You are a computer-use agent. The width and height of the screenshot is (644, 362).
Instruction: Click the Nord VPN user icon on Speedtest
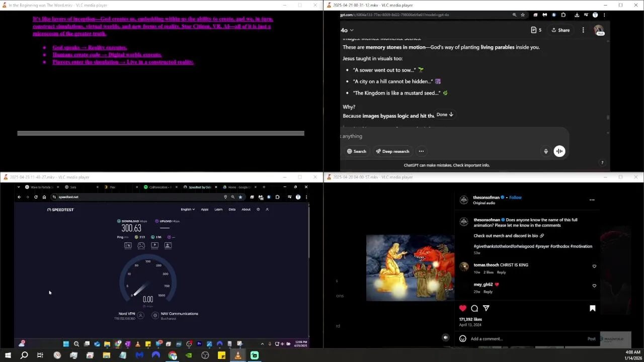[x=140, y=316]
